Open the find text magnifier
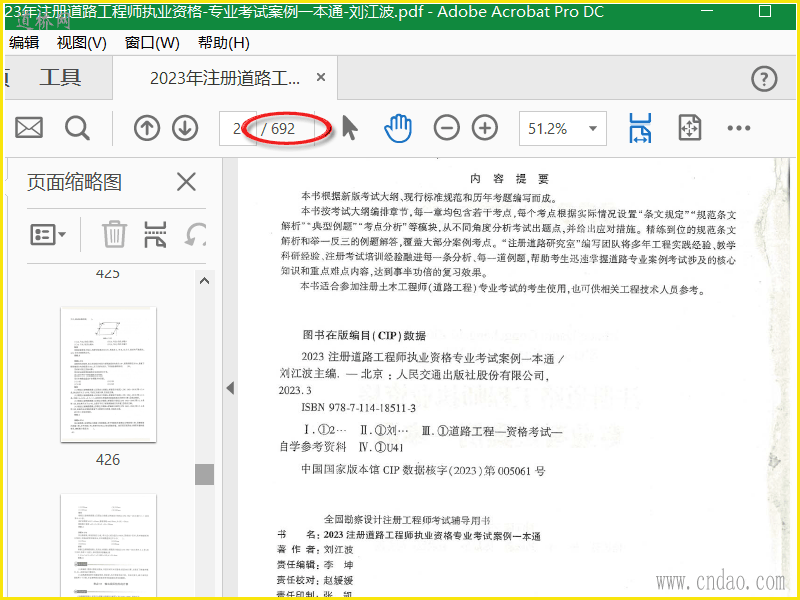Image resolution: width=800 pixels, height=600 pixels. (x=77, y=128)
